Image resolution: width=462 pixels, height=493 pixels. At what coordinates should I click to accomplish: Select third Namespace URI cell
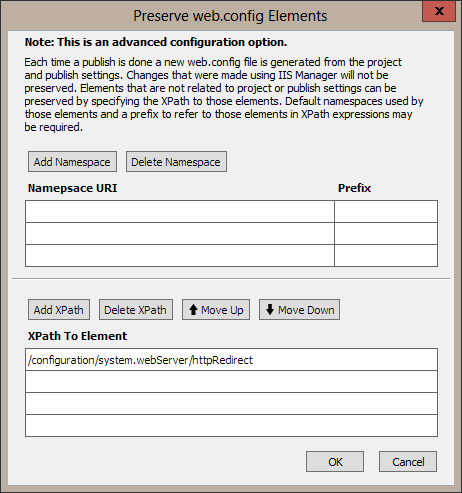[180, 256]
